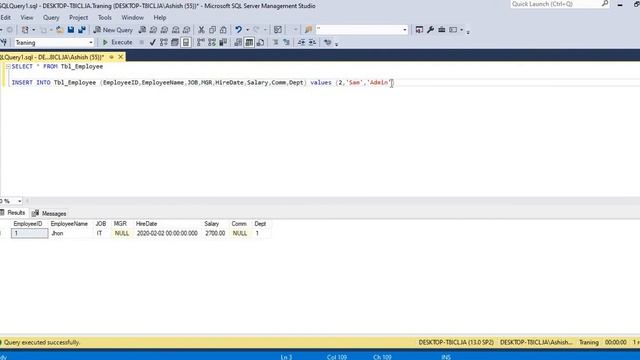Viewport: 640px width, 360px height.
Task: Open the window layout dropdown arrow
Action: pyautogui.click(x=462, y=30)
